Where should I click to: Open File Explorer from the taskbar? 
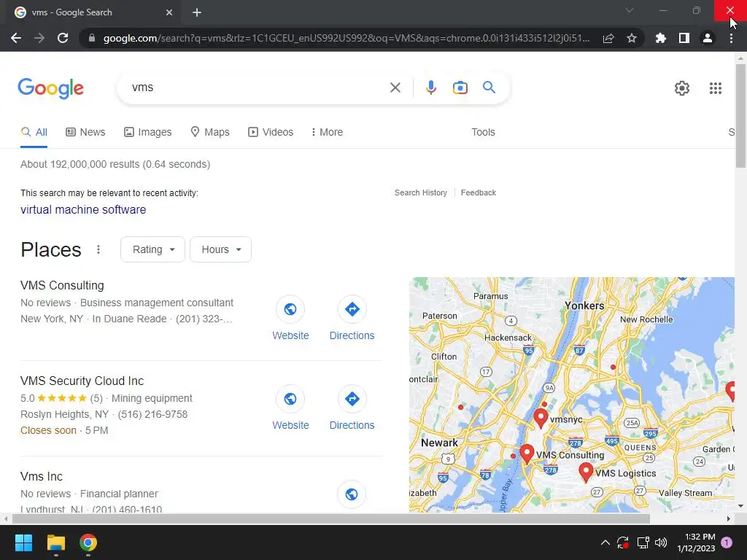pyautogui.click(x=55, y=542)
